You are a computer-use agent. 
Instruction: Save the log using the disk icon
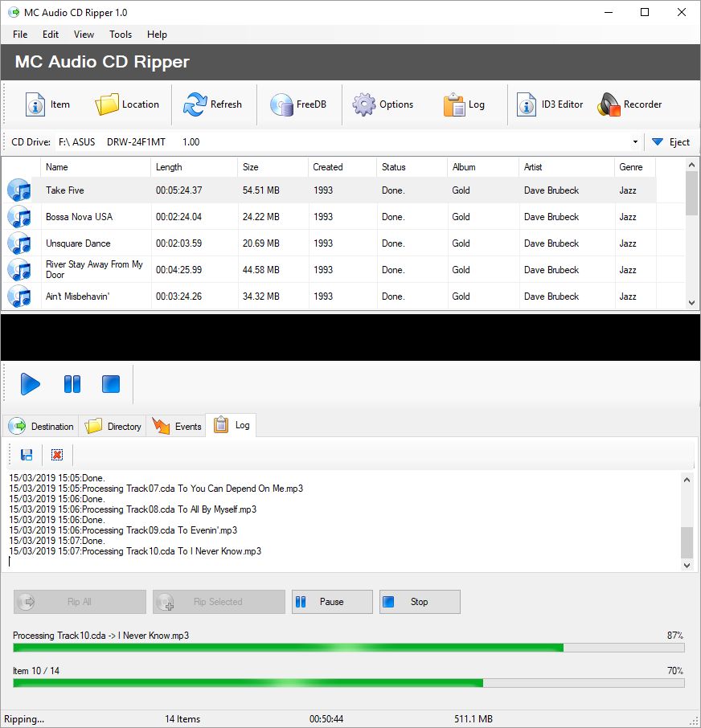[25, 455]
